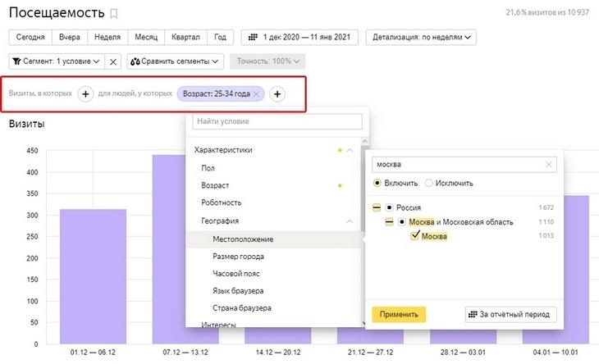Image resolution: width=599 pixels, height=364 pixels.
Task: Choose the Пол condition in the list
Action: point(208,167)
